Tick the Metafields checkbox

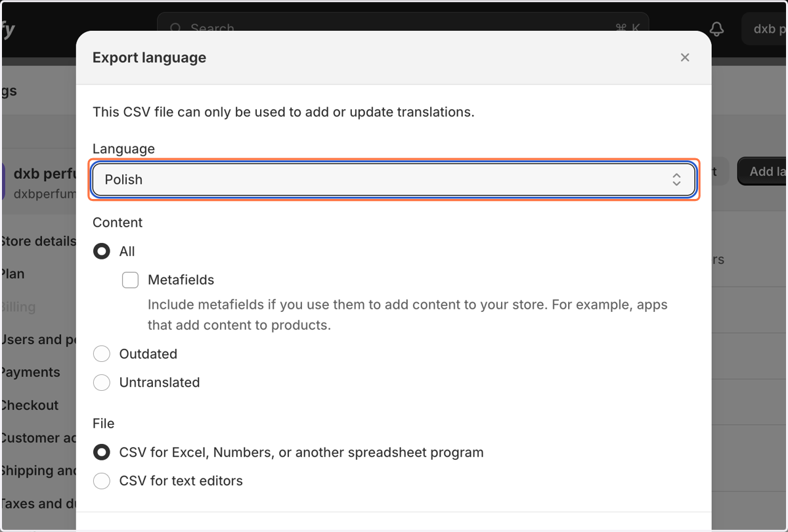(x=131, y=280)
